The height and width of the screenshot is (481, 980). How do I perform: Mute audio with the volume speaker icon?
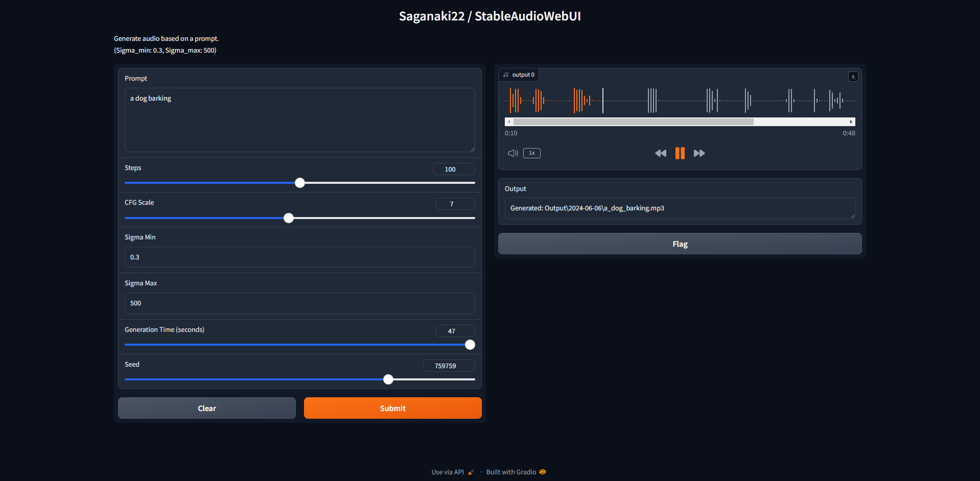(512, 153)
